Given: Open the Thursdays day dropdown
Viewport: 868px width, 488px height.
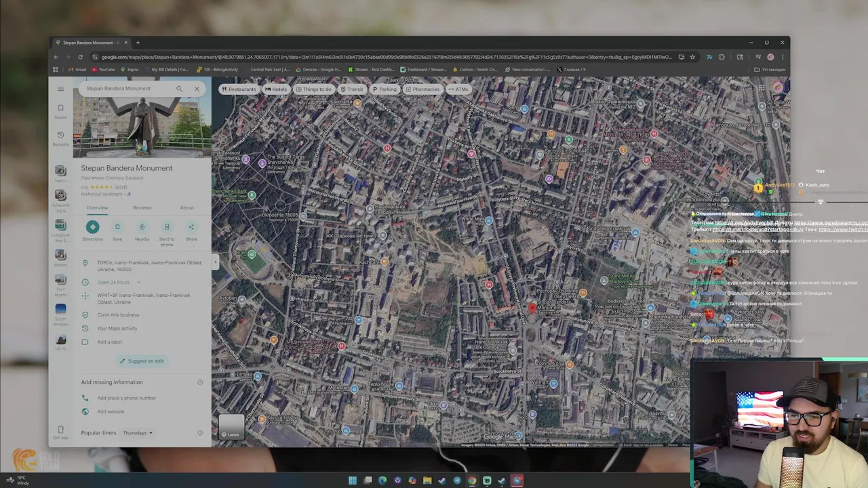Looking at the screenshot, I should point(138,432).
